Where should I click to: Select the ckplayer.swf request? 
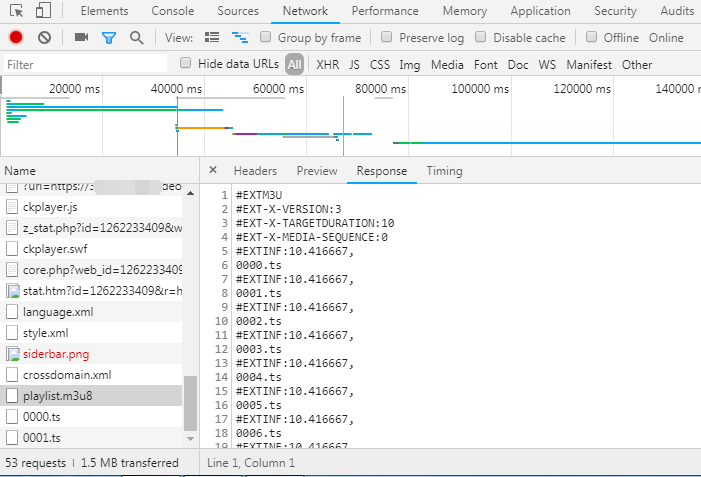click(x=91, y=249)
